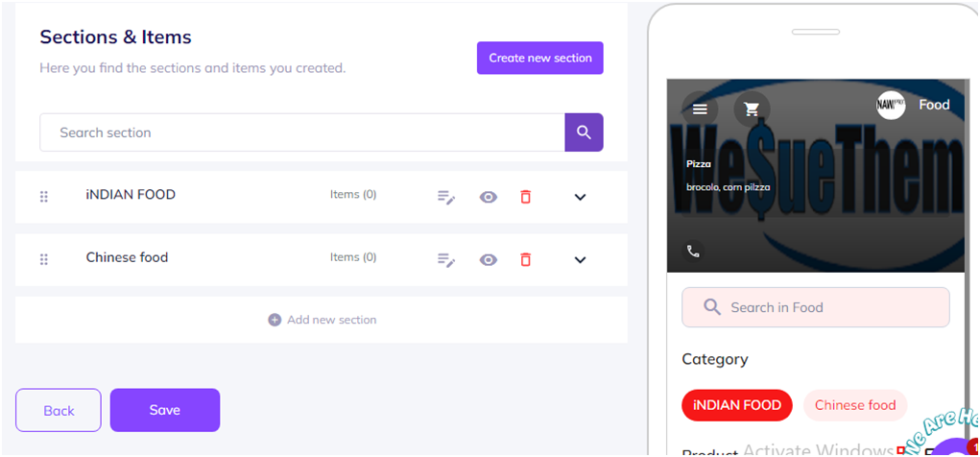Click the Create new section button
Screen dimensions: 980x457
coord(540,59)
